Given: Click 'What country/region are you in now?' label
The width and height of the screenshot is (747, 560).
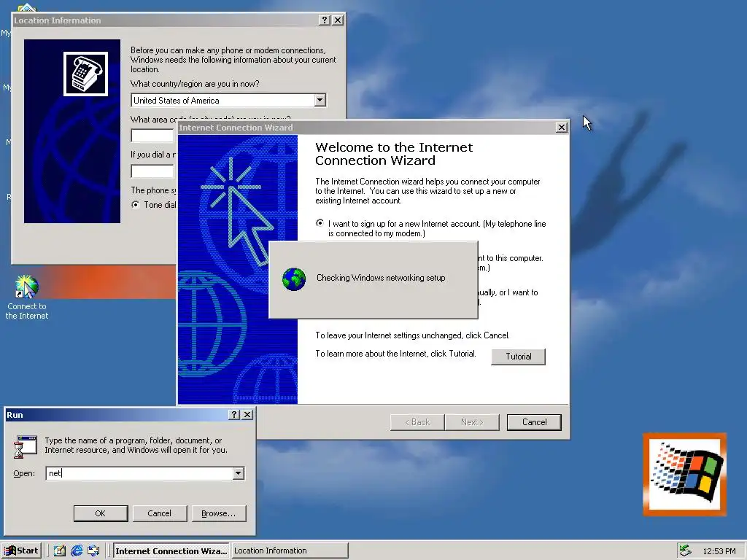Looking at the screenshot, I should 195,84.
